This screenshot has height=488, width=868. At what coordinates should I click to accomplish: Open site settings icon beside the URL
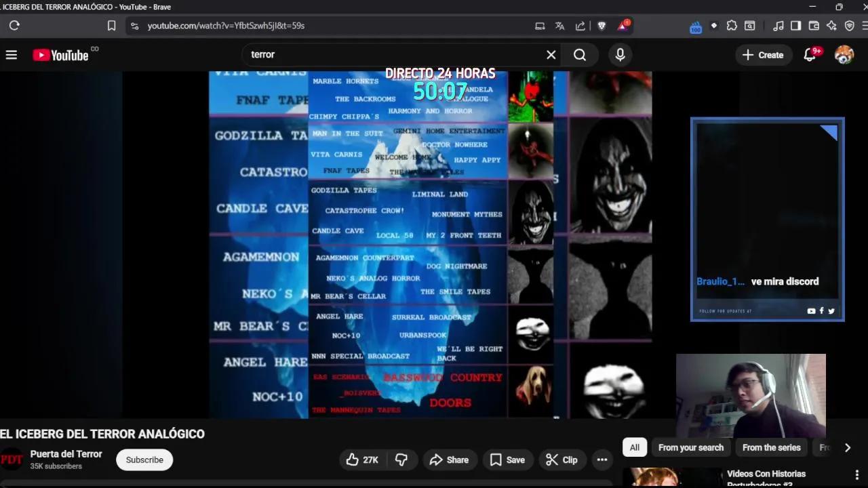pos(134,26)
